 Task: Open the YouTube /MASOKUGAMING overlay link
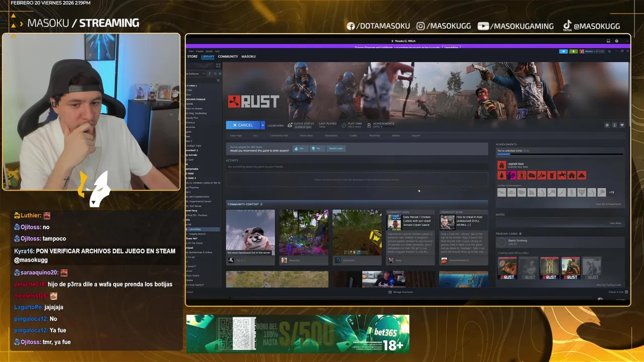point(515,26)
